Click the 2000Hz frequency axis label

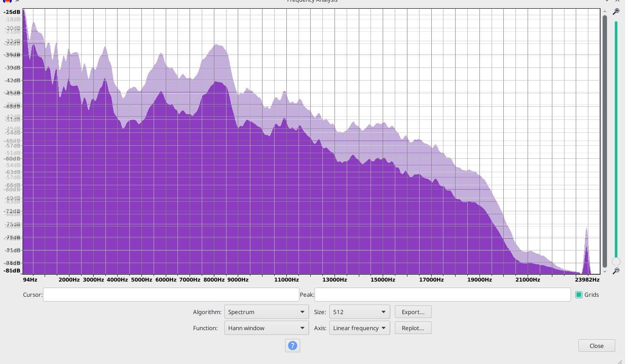coord(69,280)
